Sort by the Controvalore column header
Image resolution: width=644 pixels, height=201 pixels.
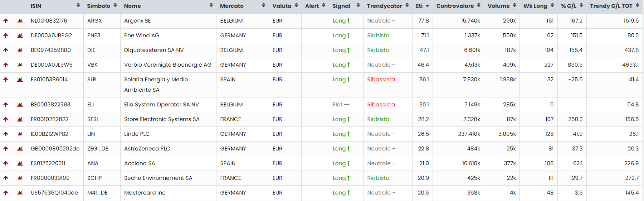click(479, 5)
